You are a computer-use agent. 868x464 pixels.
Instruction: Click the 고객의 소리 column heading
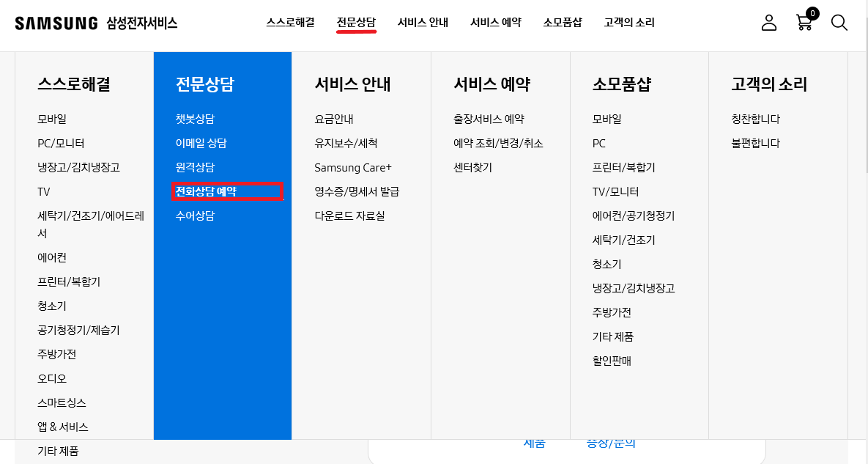[769, 84]
